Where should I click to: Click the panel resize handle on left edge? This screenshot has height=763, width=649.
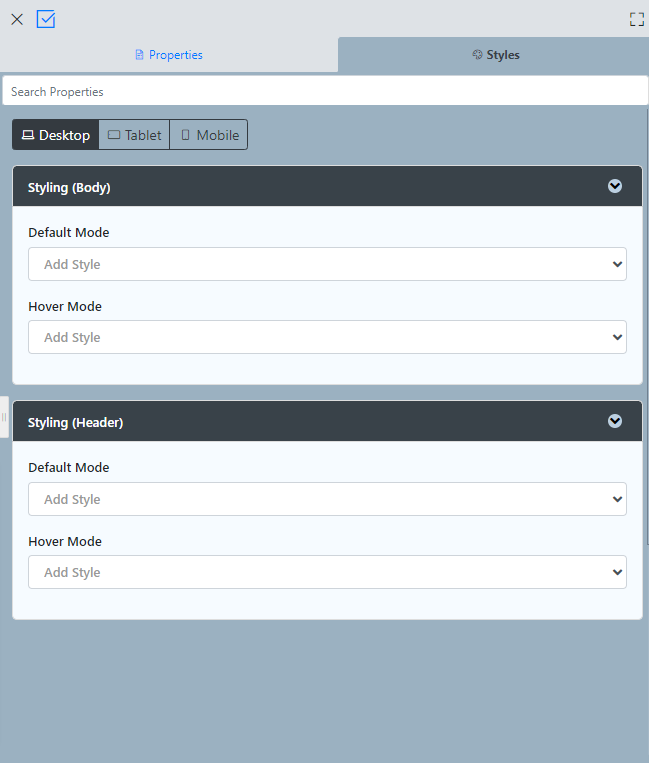4,416
